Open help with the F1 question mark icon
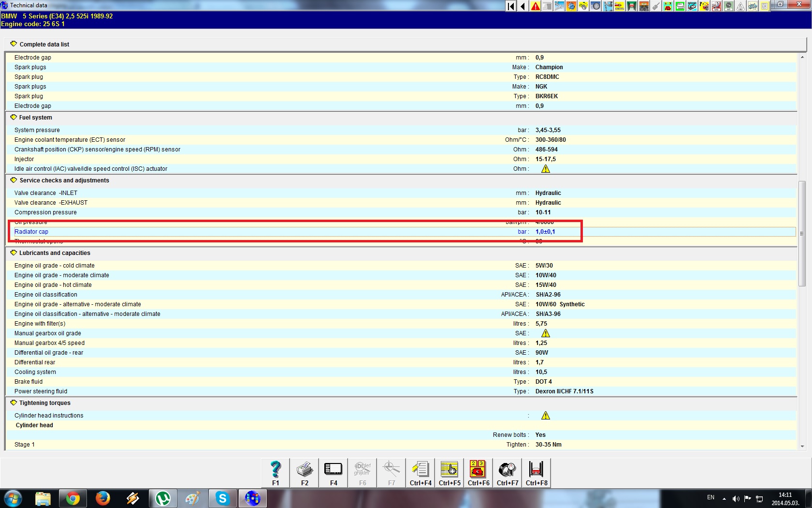Viewport: 812px width, 508px height. coord(275,473)
